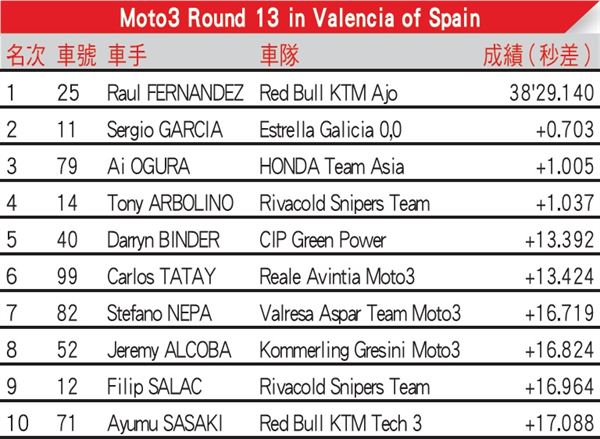Select the 成績(秒差) column header

tap(538, 56)
